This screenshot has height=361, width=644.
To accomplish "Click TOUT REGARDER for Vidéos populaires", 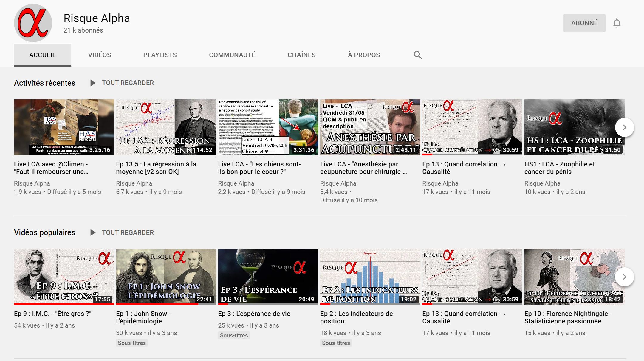I will coord(128,232).
